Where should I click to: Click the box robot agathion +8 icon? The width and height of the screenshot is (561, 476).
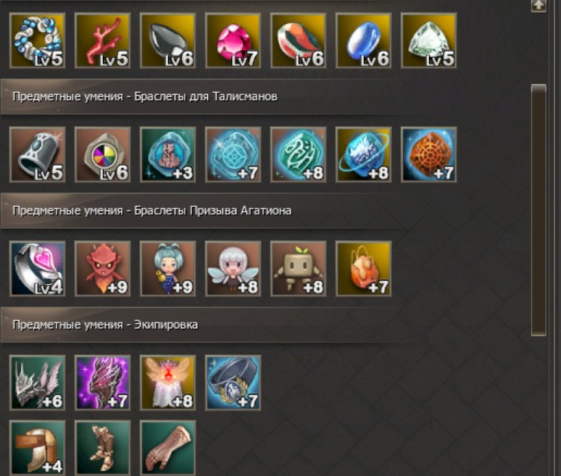pyautogui.click(x=298, y=269)
